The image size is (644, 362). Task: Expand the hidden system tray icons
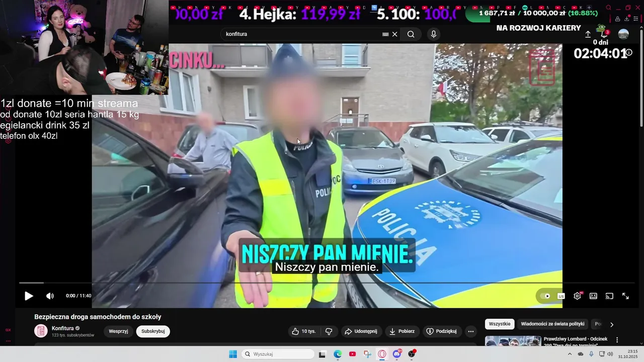[570, 354]
